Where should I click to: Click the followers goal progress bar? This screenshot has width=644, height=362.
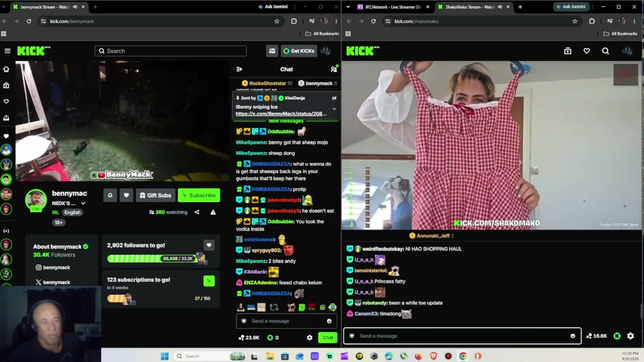point(156,258)
